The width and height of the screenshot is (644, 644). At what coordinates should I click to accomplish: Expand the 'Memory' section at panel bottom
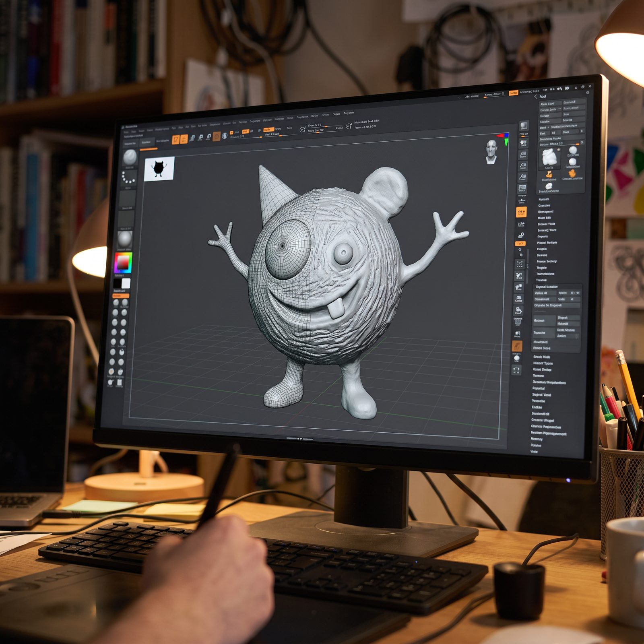[537, 439]
